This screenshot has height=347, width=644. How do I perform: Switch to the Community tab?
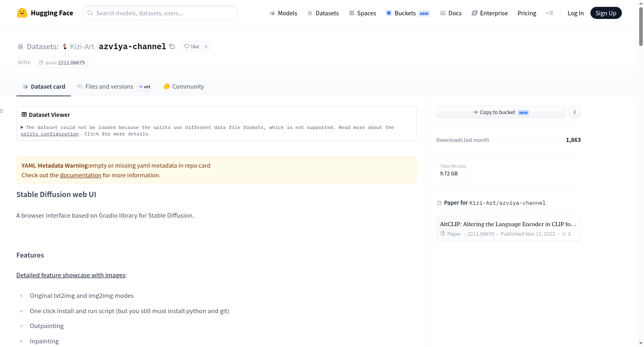coord(184,86)
